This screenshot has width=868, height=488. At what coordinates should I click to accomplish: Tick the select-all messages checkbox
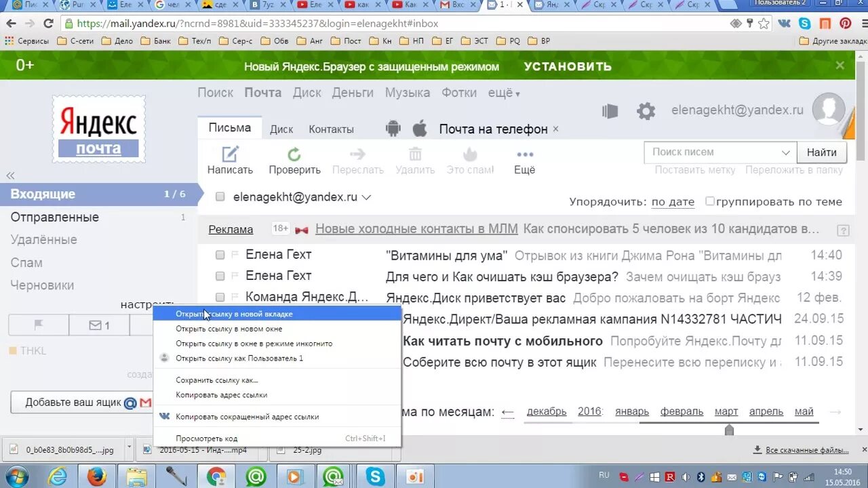220,197
